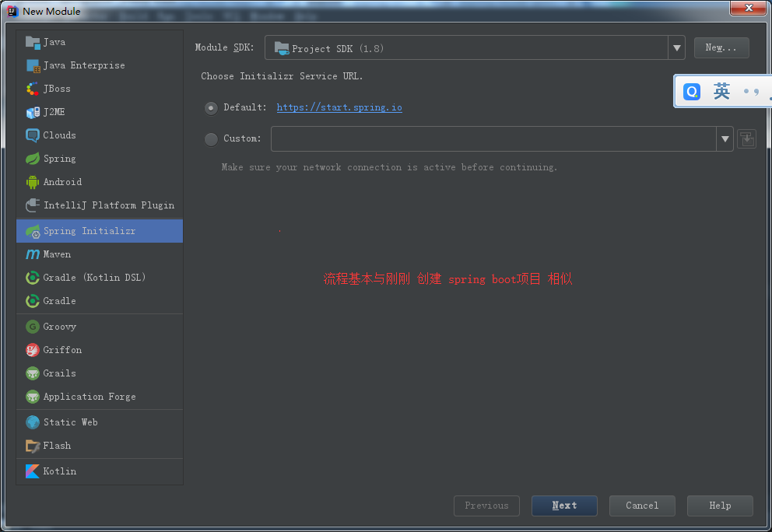The height and width of the screenshot is (532, 772).
Task: Click the Sogou input method Q icon
Action: [x=692, y=91]
